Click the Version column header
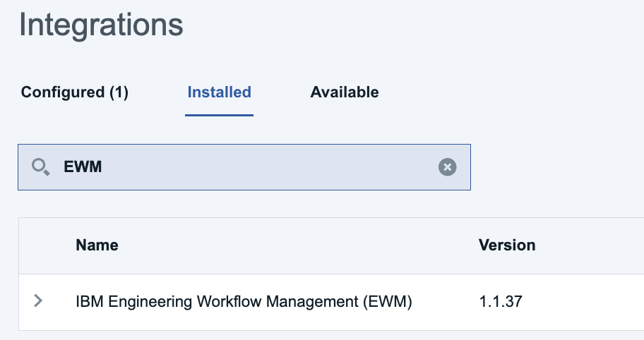The image size is (644, 340). click(507, 245)
